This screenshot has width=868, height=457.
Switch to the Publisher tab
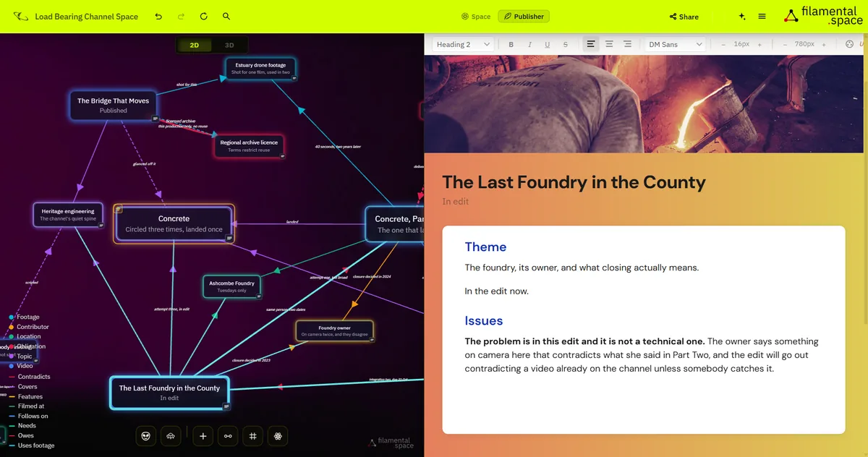(x=524, y=17)
